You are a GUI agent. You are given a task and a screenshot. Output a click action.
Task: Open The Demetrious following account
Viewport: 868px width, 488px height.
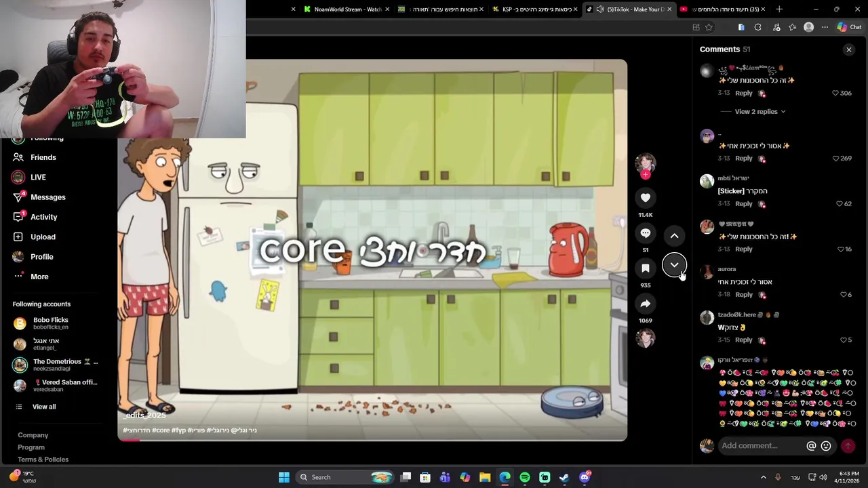[57, 365]
